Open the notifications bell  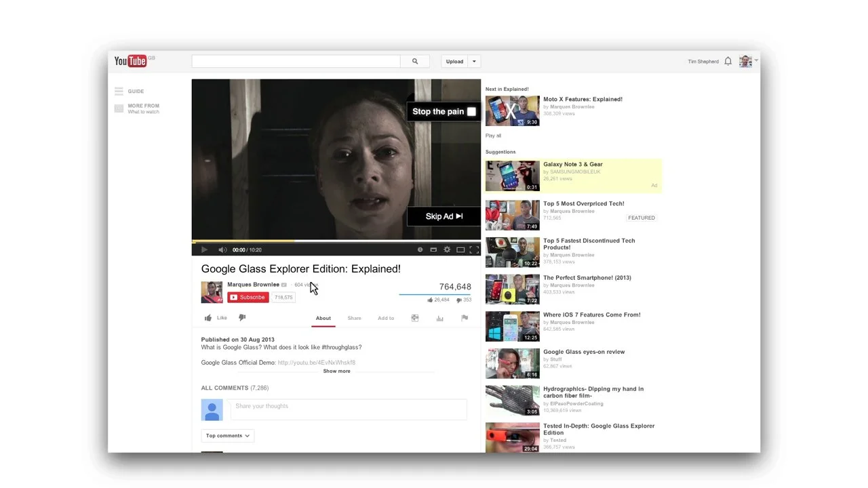(x=728, y=61)
